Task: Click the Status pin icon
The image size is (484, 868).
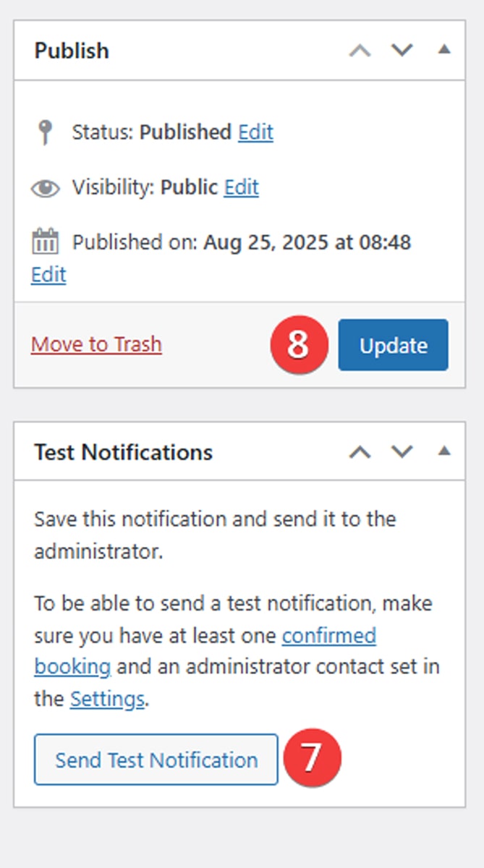Action: tap(45, 132)
